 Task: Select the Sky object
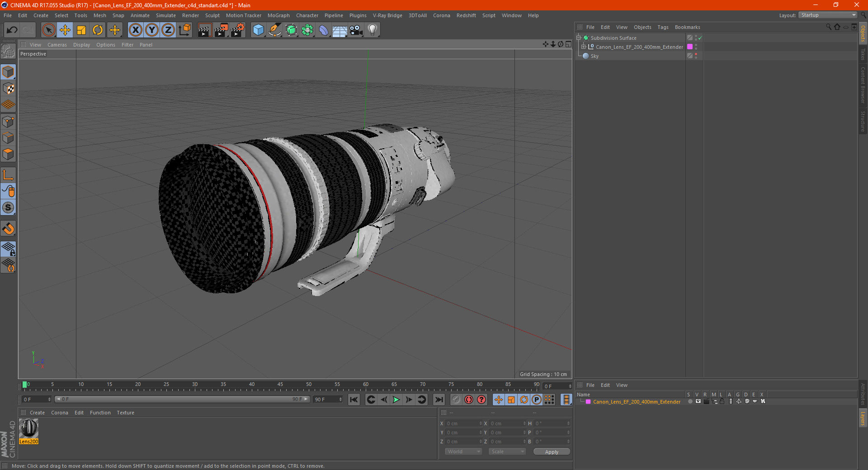pyautogui.click(x=594, y=56)
